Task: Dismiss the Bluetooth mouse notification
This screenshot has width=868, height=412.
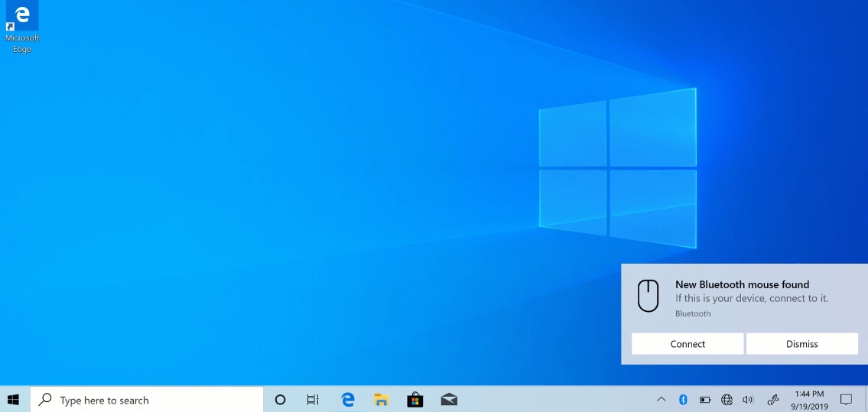Action: click(x=801, y=344)
